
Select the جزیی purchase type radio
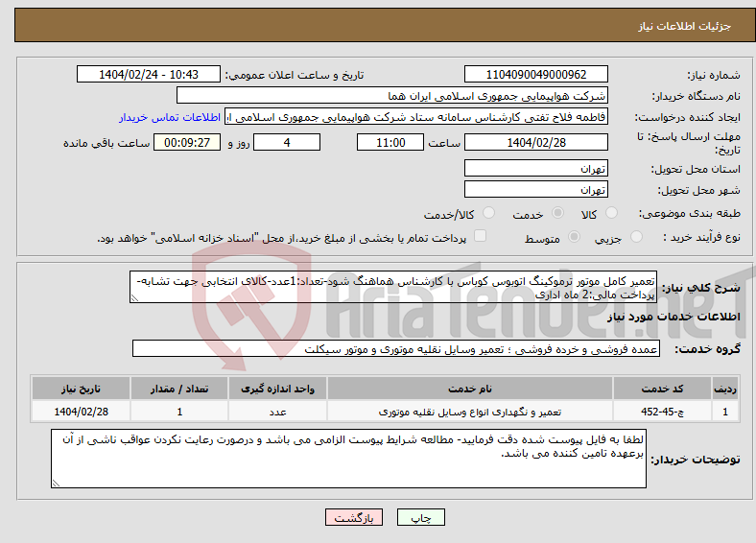pyautogui.click(x=636, y=236)
